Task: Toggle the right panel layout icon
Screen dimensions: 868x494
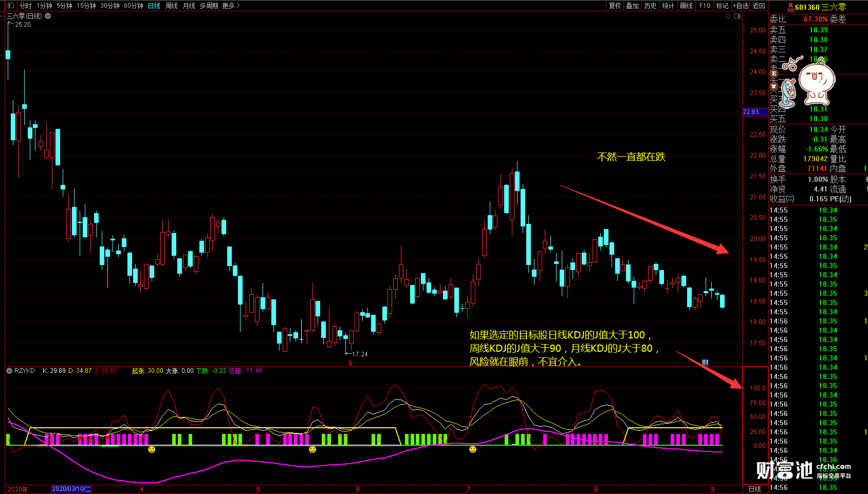Action: (737, 16)
